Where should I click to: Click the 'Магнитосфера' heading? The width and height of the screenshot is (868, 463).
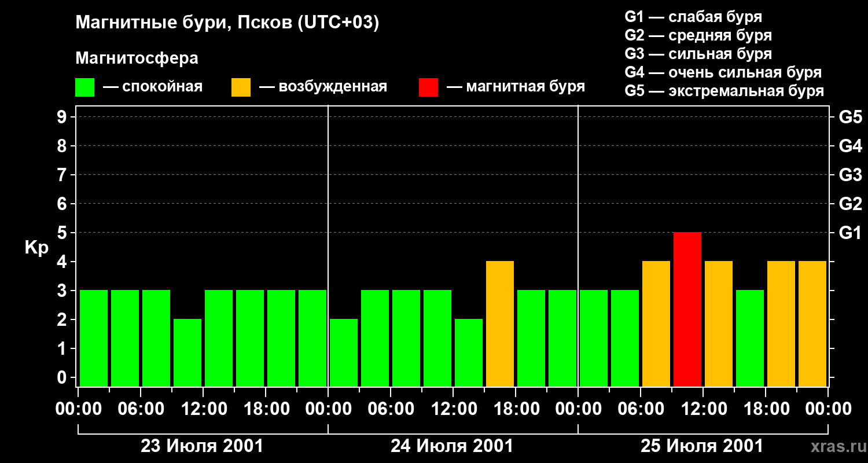click(x=137, y=58)
